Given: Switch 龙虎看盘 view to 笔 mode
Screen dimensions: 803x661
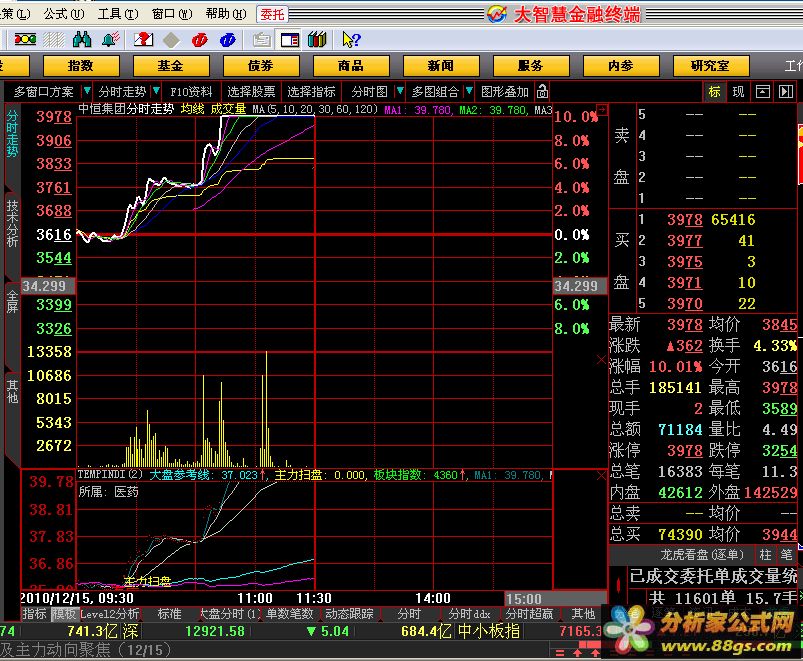Looking at the screenshot, I should coord(786,555).
